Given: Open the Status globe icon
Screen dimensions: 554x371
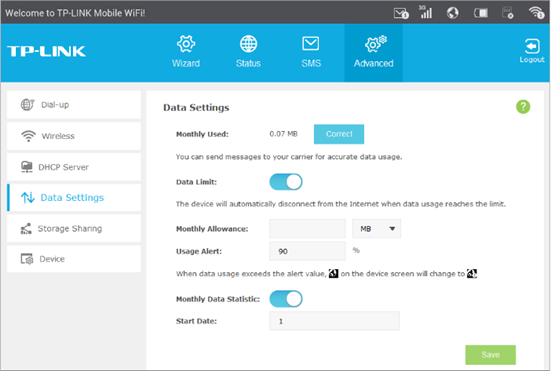Looking at the screenshot, I should (248, 44).
